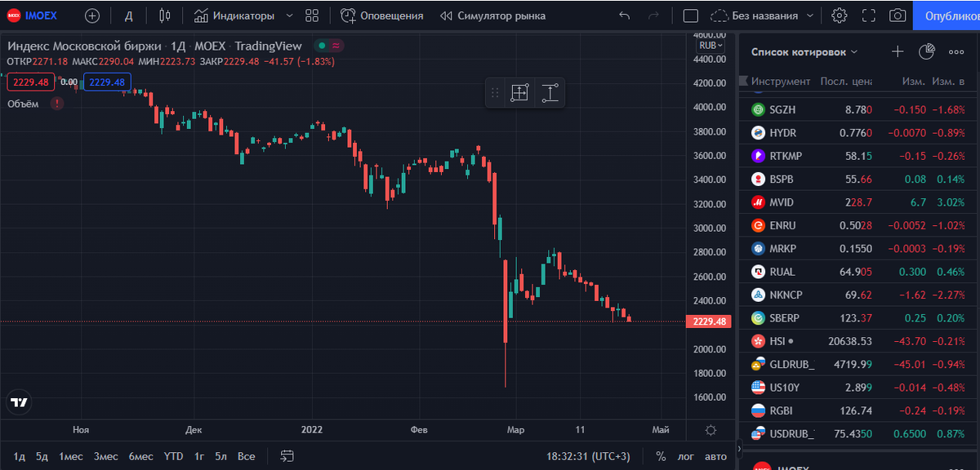Viewport: 980px width, 470px height.
Task: Select the SBERP watchlist row
Action: [857, 317]
